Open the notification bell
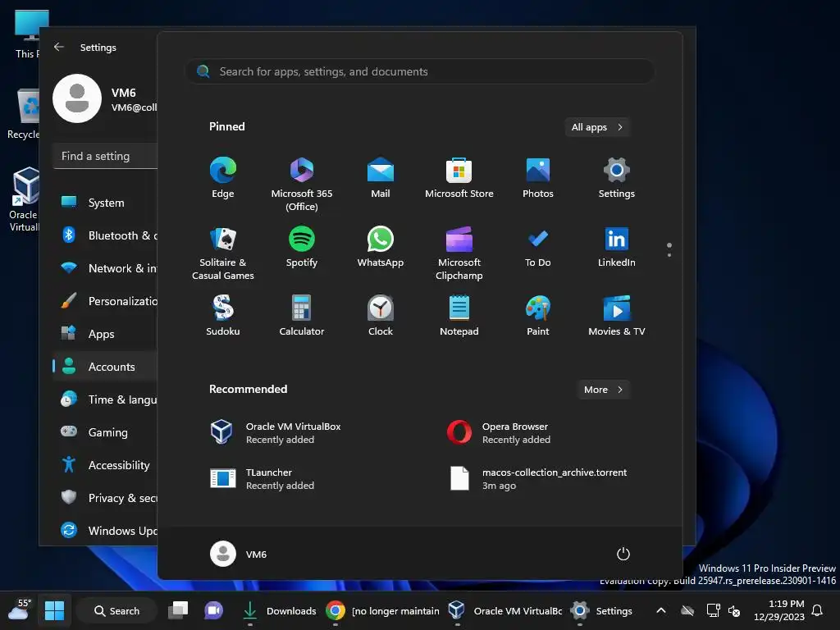The height and width of the screenshot is (630, 840). tap(818, 610)
